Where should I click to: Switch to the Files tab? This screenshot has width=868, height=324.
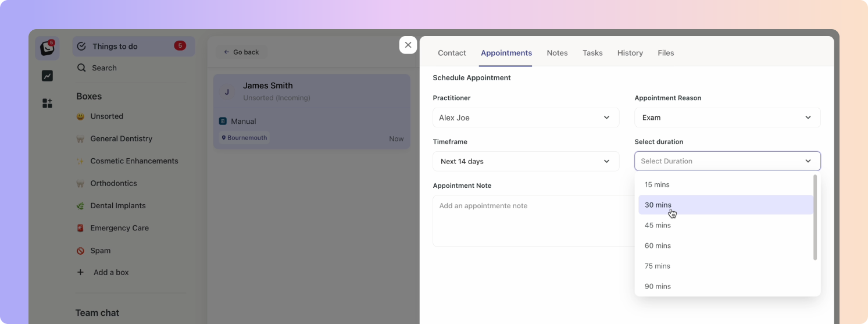tap(666, 53)
